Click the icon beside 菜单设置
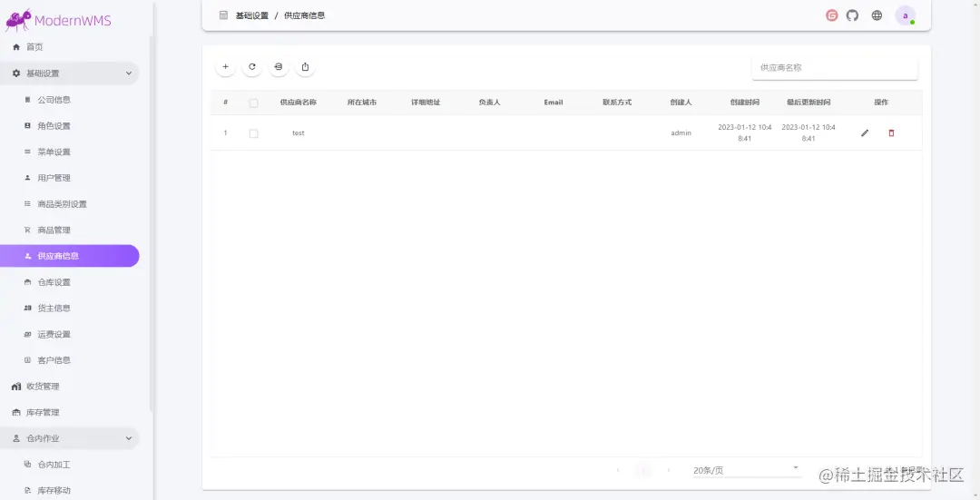 (27, 152)
